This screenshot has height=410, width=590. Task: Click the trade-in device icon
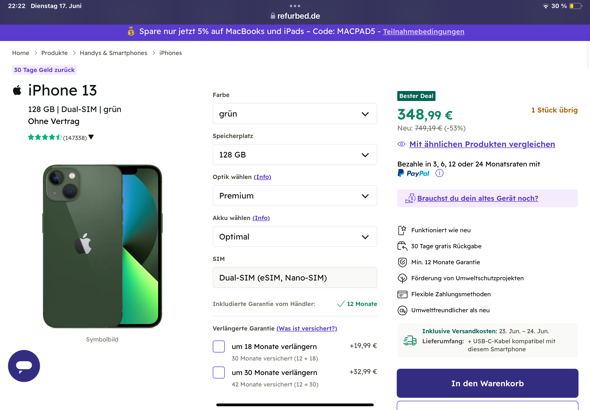(x=410, y=198)
